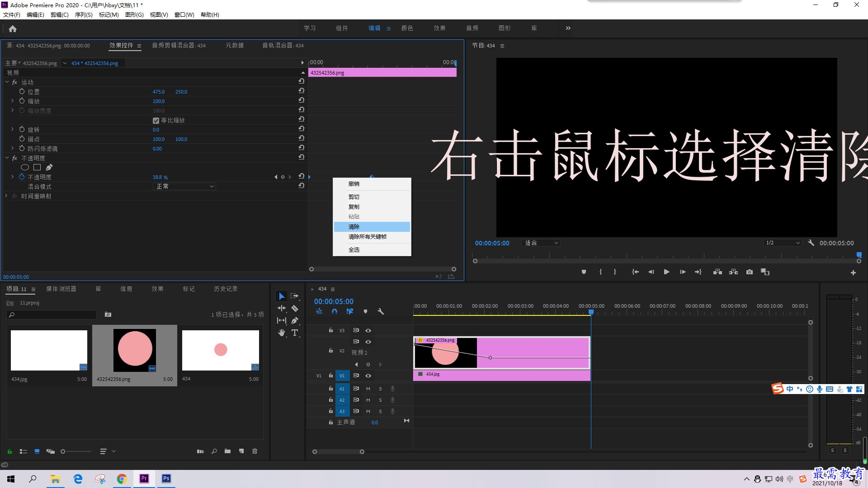
Task: Select the 434.jpg thumbnail
Action: coord(49,350)
